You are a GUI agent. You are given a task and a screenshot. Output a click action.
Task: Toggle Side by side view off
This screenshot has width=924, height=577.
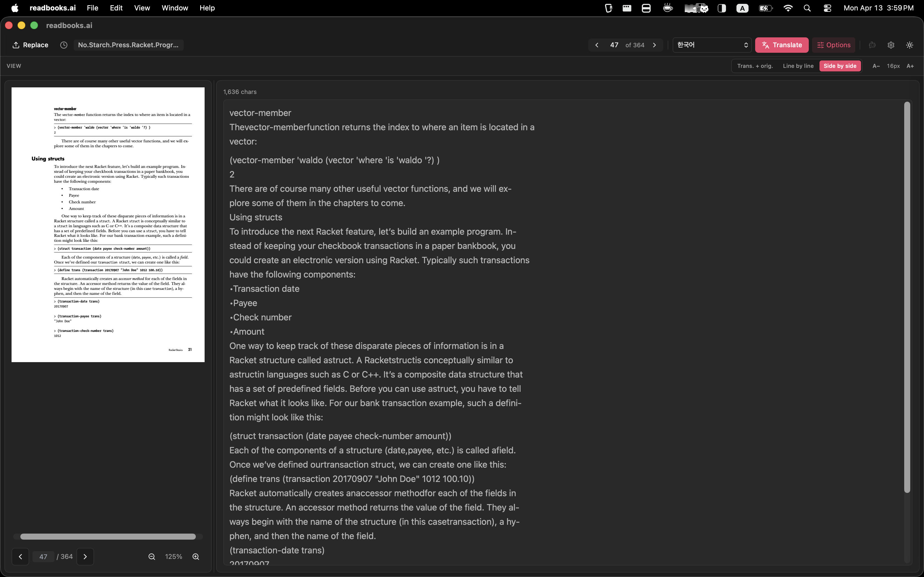pyautogui.click(x=840, y=66)
